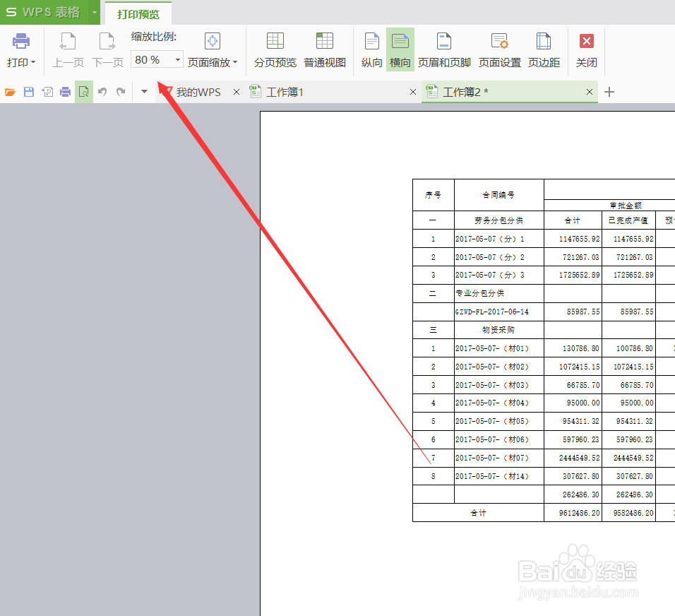Click the 专业分包分供 cell
675x616 pixels.
pos(499,293)
